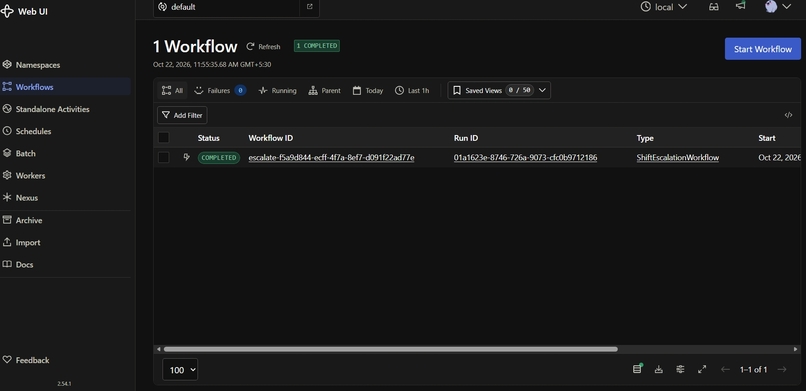Open Workflows in the sidebar
The height and width of the screenshot is (391, 806).
click(65, 87)
